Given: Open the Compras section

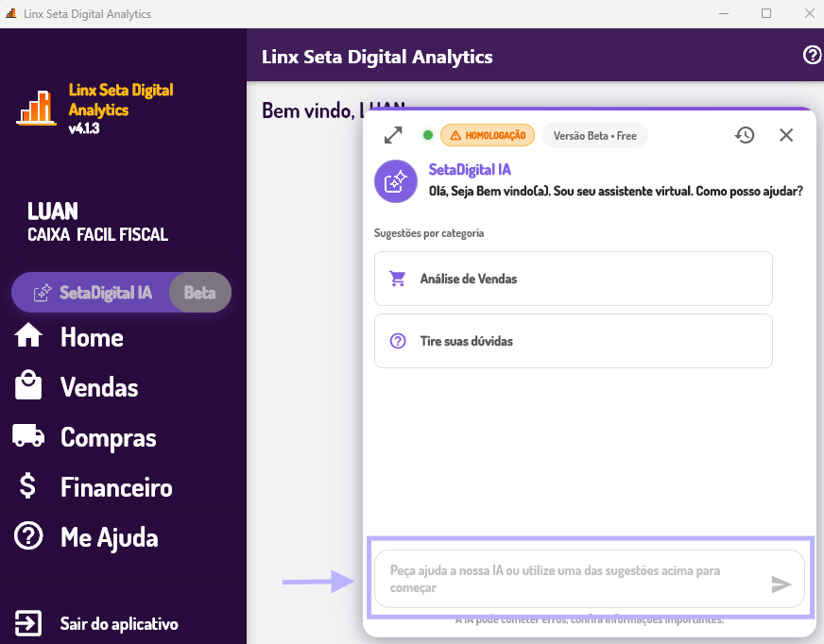Looking at the screenshot, I should point(109,437).
